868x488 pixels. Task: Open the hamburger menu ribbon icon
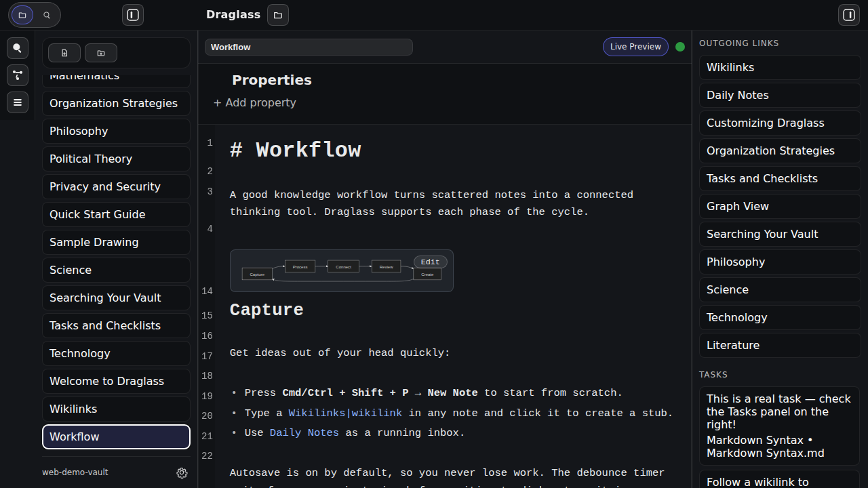pyautogui.click(x=18, y=102)
